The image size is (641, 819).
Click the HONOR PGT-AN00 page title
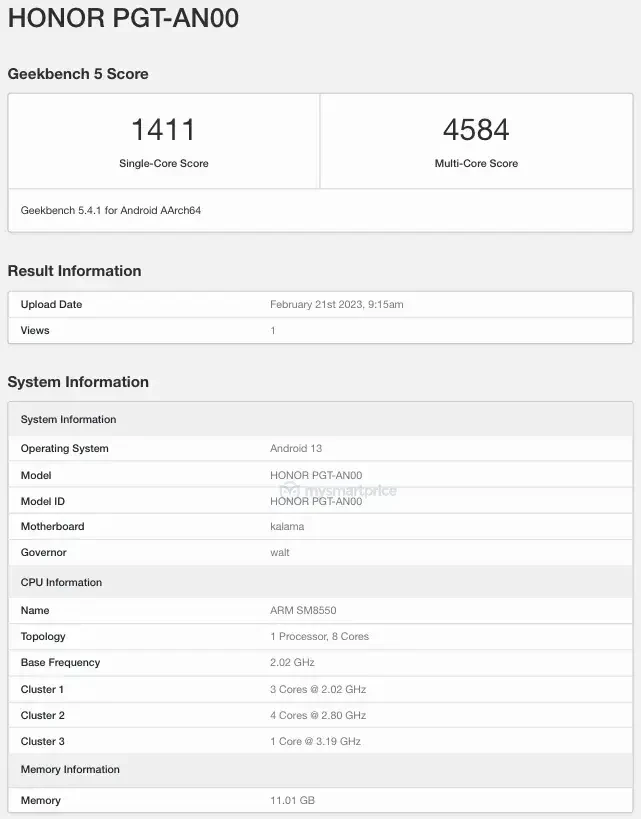tap(123, 19)
